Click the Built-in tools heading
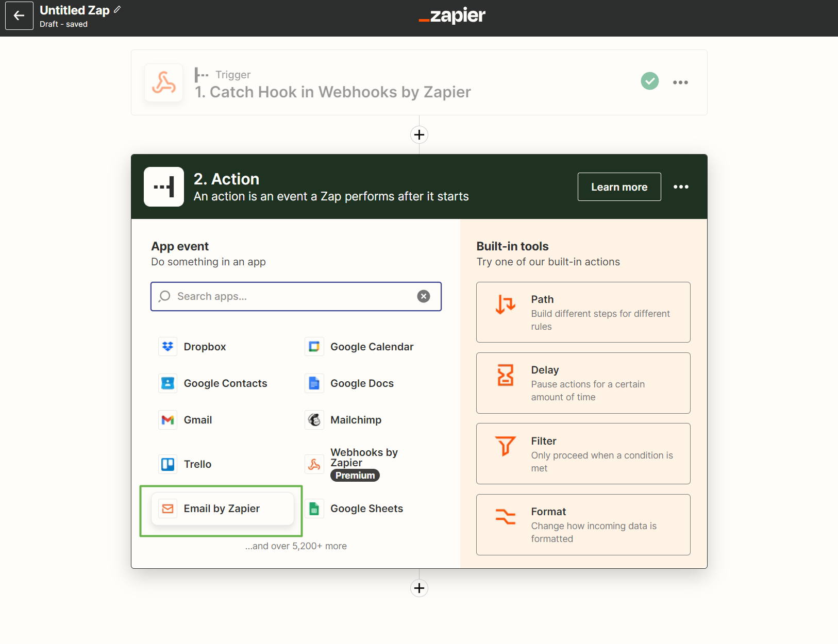Screen dimensions: 838x644 pyautogui.click(x=512, y=246)
